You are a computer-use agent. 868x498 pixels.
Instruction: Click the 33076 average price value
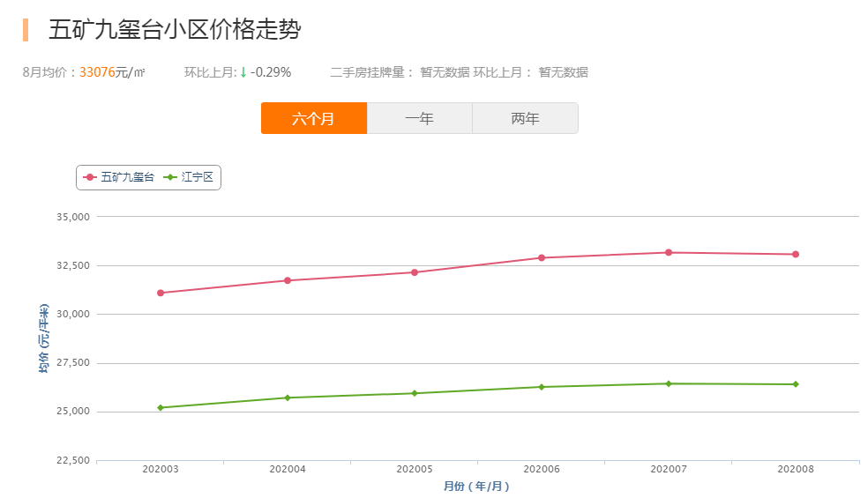pyautogui.click(x=97, y=72)
